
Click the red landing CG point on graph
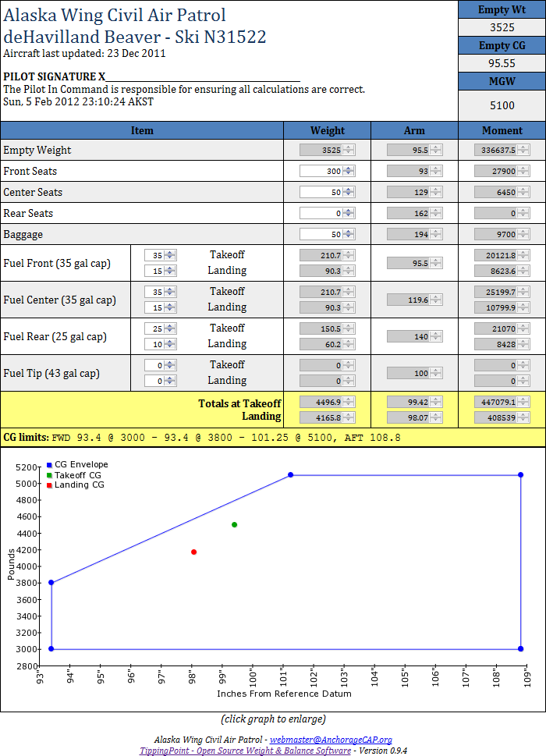193,552
